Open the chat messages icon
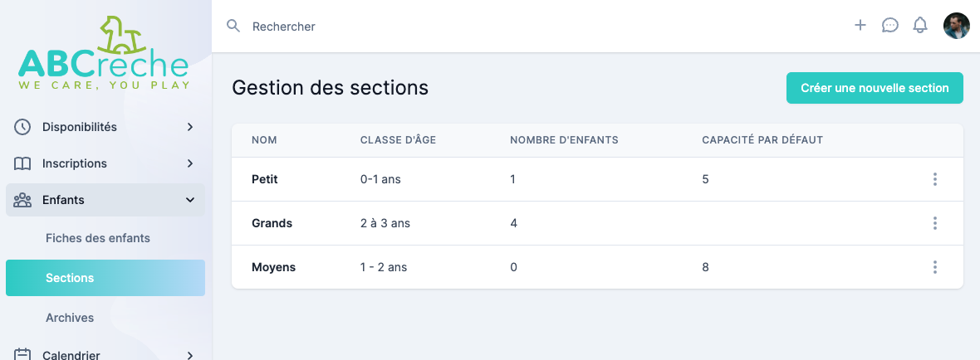 (x=889, y=25)
